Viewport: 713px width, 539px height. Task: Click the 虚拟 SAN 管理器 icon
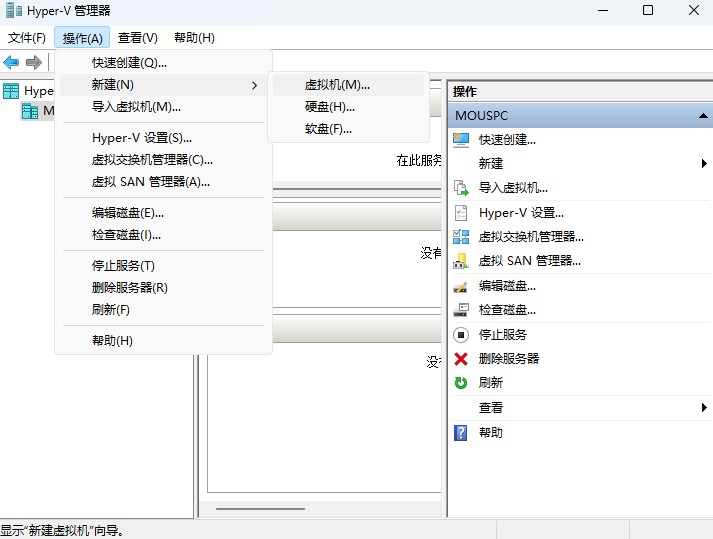pyautogui.click(x=461, y=261)
